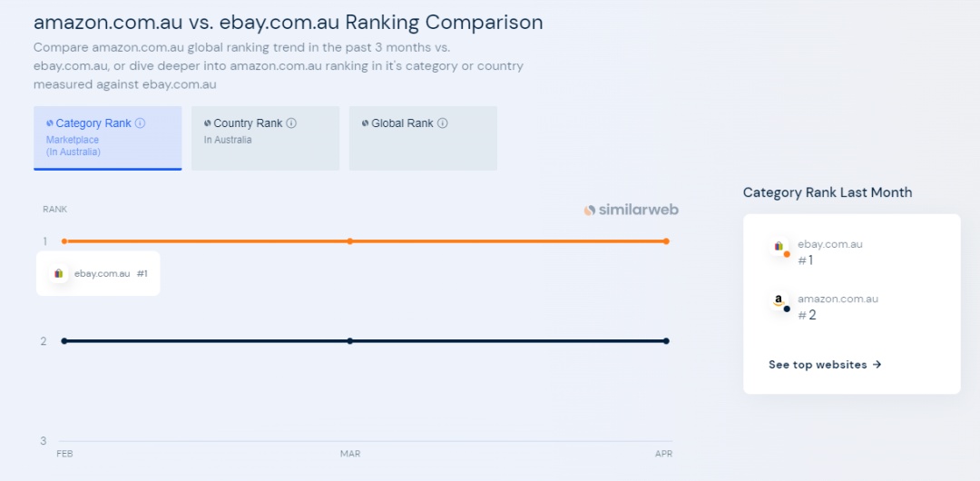Switch to the Country Rank tab

(265, 138)
